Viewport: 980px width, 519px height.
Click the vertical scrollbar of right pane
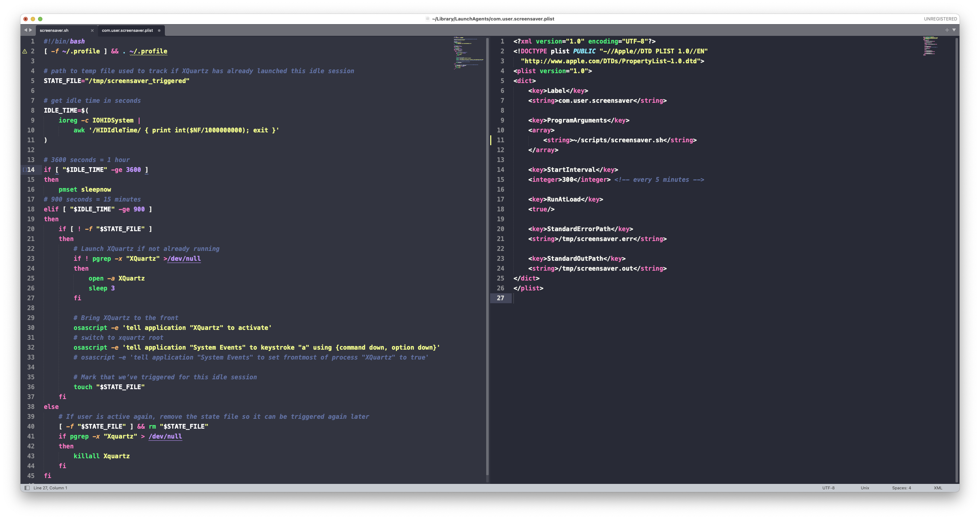coord(956,260)
